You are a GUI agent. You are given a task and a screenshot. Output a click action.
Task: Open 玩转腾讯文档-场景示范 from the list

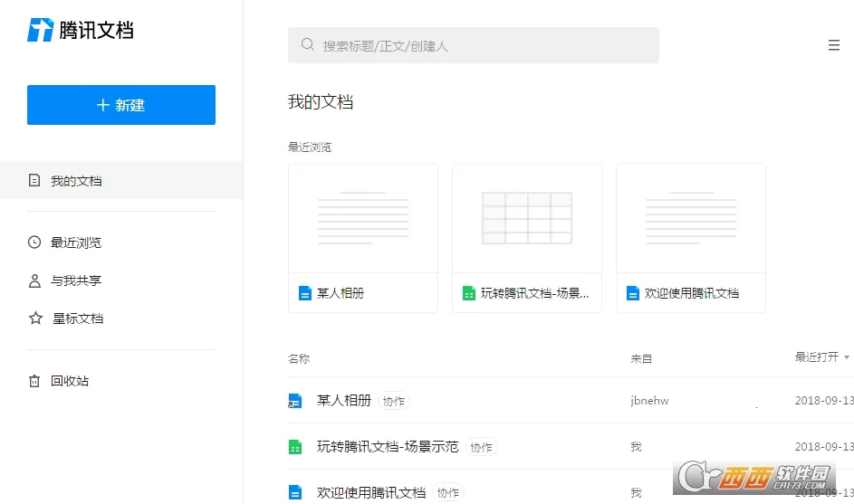(388, 447)
